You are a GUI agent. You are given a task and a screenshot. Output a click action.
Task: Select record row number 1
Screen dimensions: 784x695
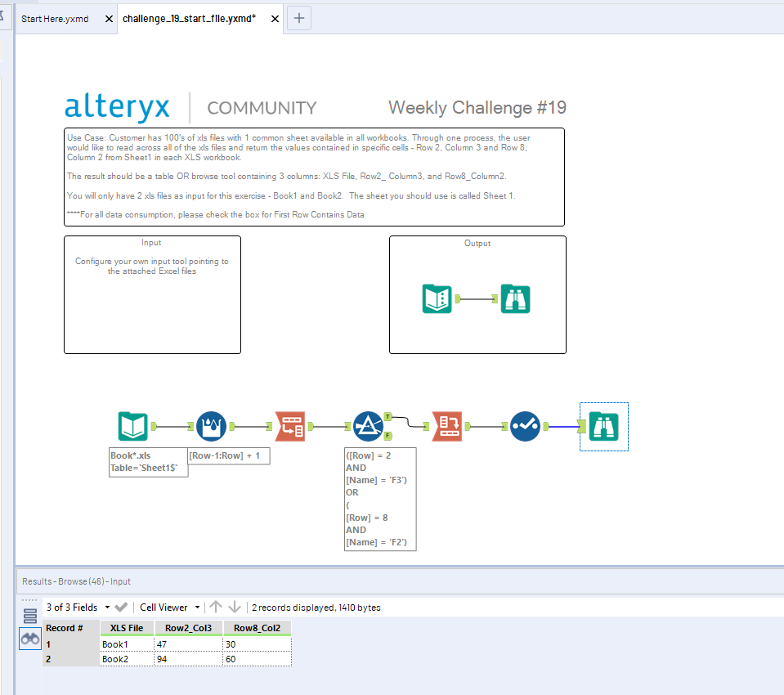point(70,644)
